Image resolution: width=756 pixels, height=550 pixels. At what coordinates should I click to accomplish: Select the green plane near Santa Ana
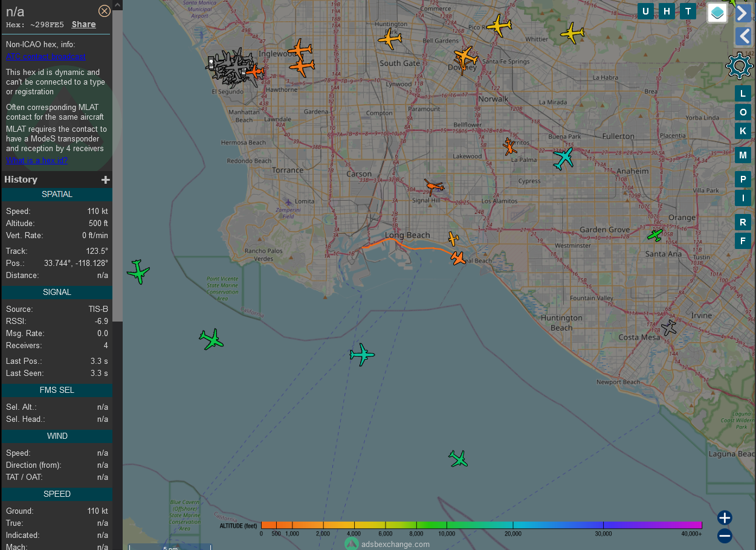click(x=655, y=235)
